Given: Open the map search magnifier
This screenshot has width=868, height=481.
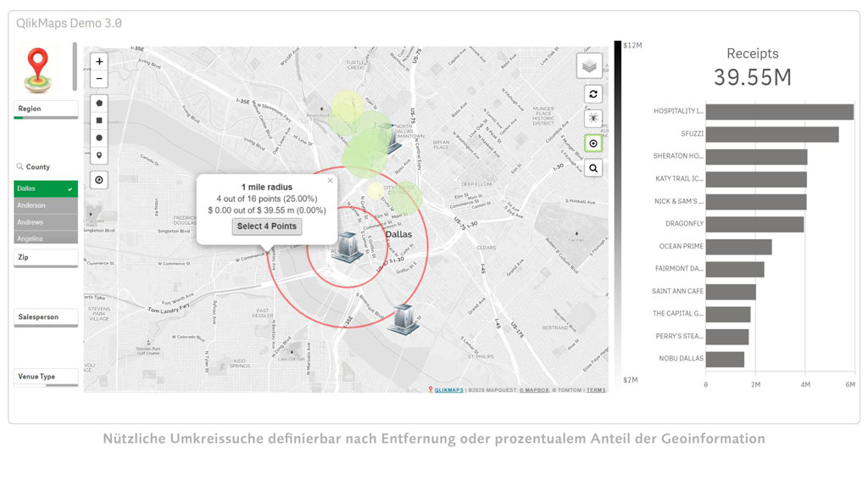Looking at the screenshot, I should pos(593,168).
